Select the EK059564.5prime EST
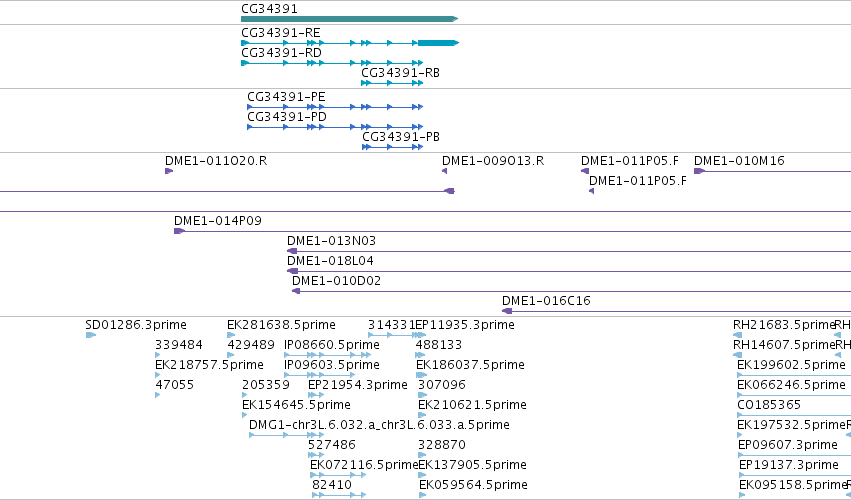This screenshot has height=500, width=851. point(423,495)
